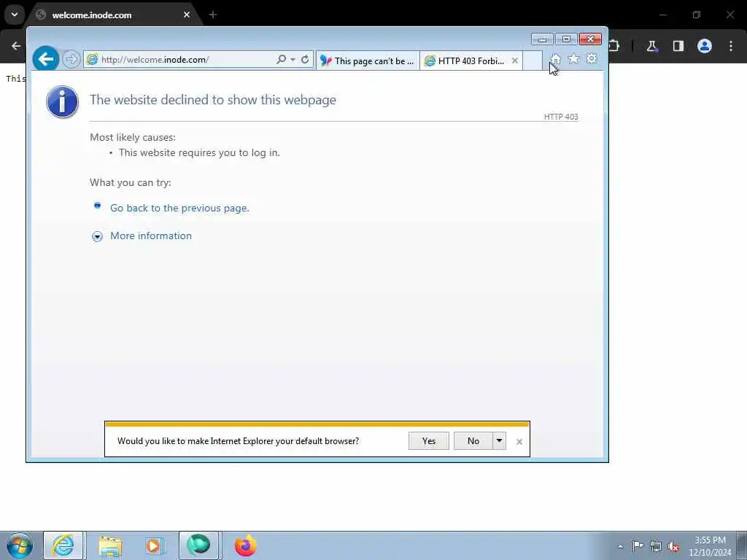Open the dropdown arrow beside No
The height and width of the screenshot is (560, 747).
pyautogui.click(x=499, y=441)
